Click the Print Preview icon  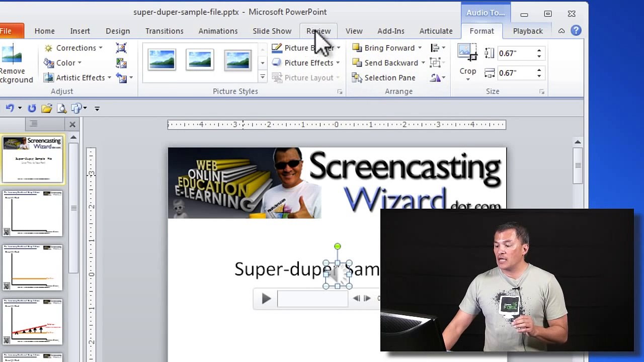coord(61,108)
